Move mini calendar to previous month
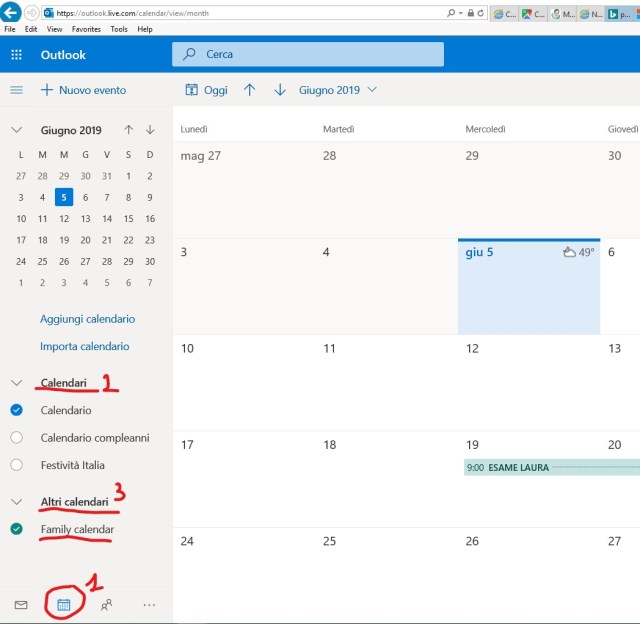640x624 pixels. pos(128,130)
